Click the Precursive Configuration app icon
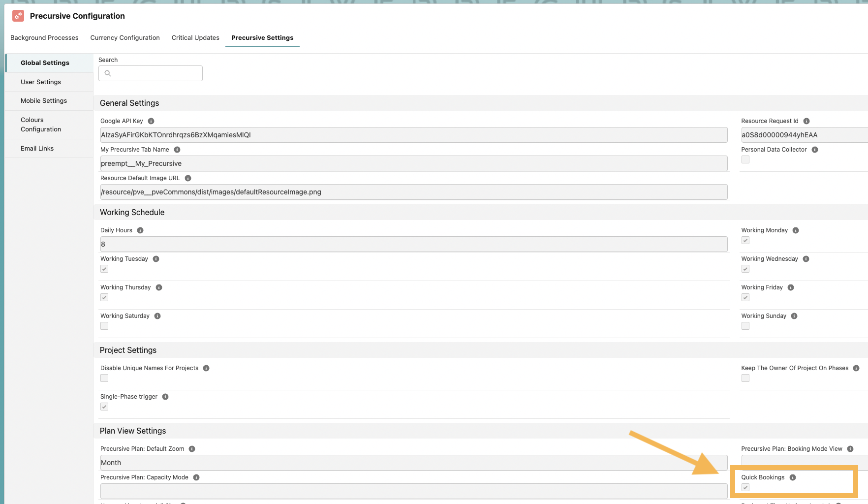This screenshot has height=504, width=868. click(18, 15)
